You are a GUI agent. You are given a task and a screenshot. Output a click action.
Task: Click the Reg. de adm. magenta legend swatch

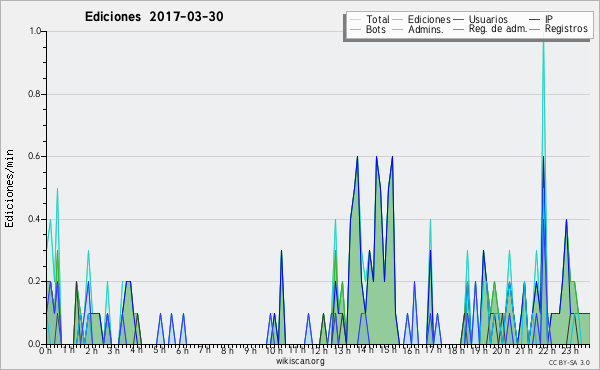[x=458, y=29]
